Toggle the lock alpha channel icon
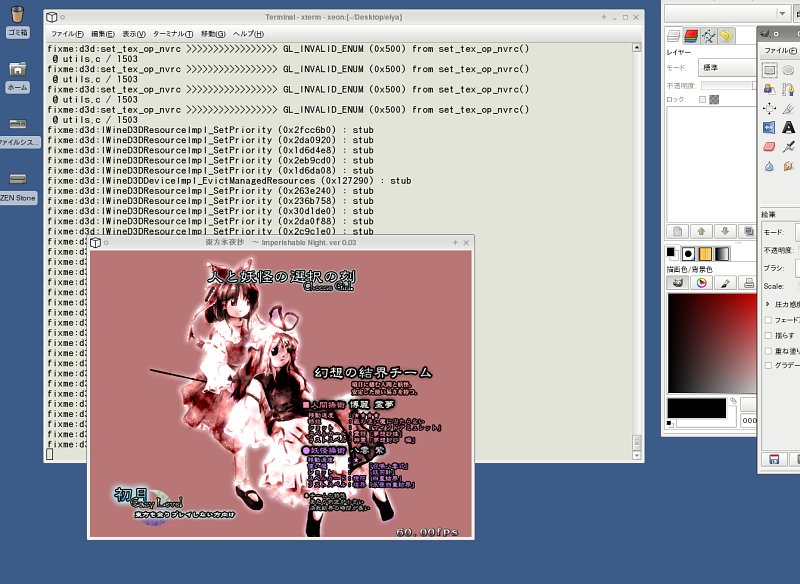The height and width of the screenshot is (584, 800). click(x=714, y=99)
